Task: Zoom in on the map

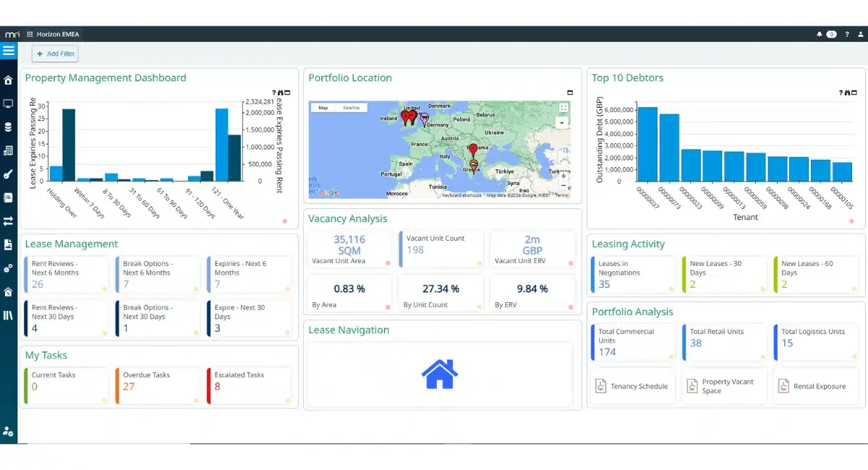Action: click(x=563, y=176)
